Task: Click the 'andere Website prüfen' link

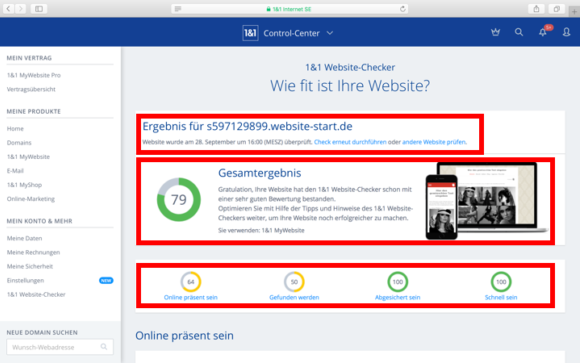Action: click(434, 142)
